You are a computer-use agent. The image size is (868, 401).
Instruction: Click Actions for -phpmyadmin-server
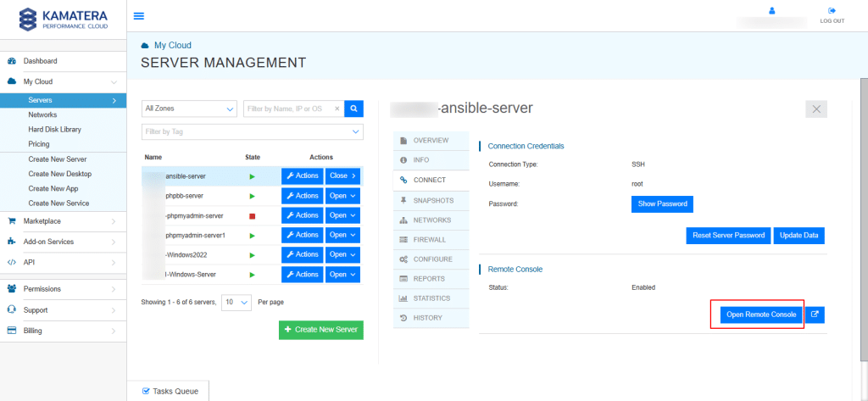tap(303, 215)
